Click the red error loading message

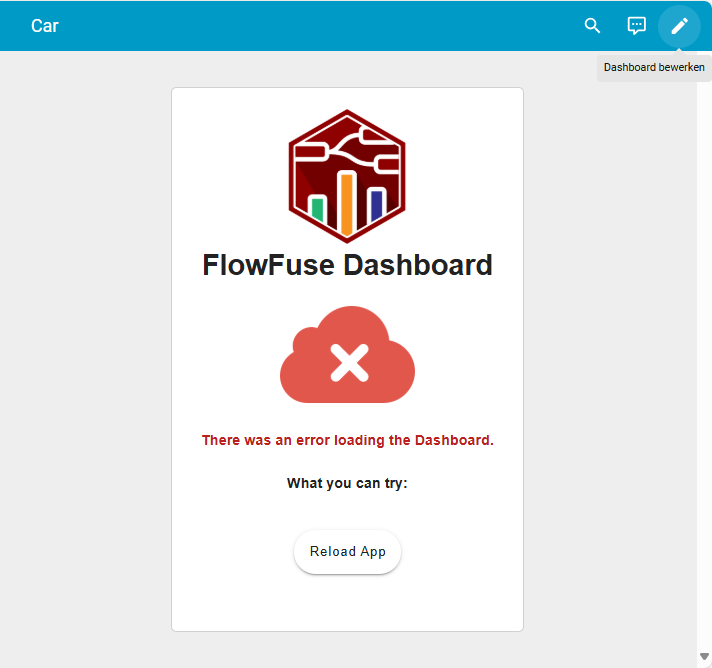pyautogui.click(x=347, y=440)
